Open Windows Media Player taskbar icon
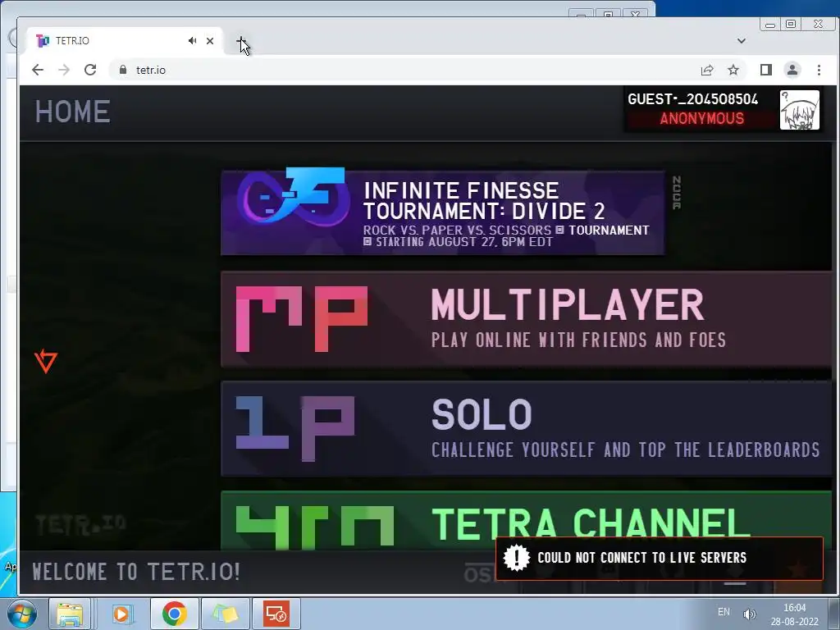This screenshot has height=630, width=840. (x=121, y=614)
